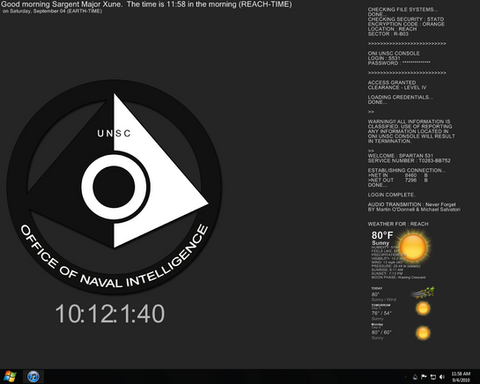The height and width of the screenshot is (384, 480).
Task: Open the taskbar clock and date
Action: click(461, 377)
